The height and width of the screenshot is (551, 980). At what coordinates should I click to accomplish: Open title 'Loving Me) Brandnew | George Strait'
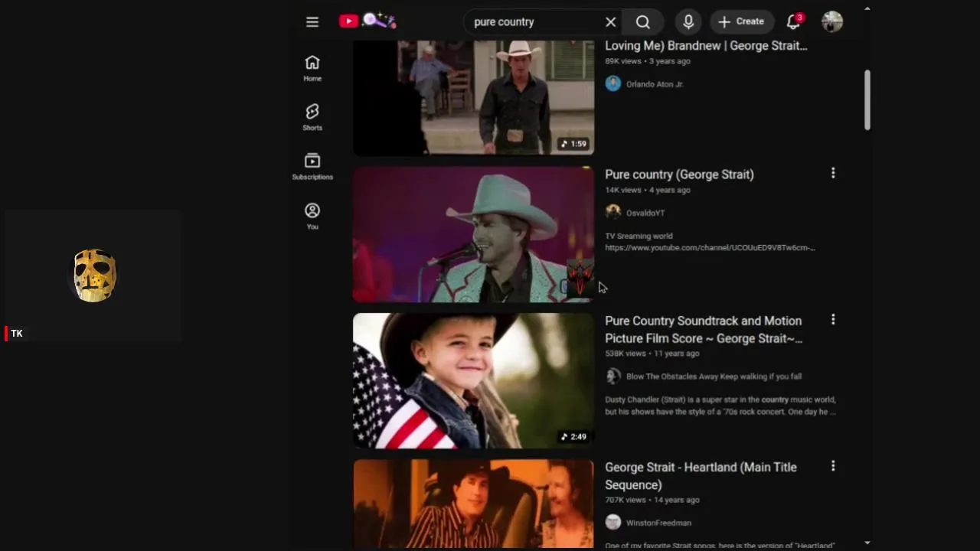(706, 46)
